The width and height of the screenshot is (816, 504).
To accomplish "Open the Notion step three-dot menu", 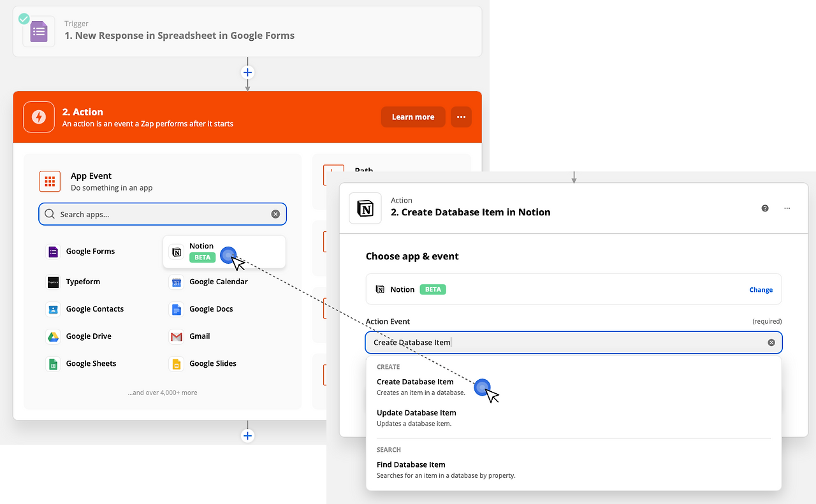I will click(x=787, y=208).
